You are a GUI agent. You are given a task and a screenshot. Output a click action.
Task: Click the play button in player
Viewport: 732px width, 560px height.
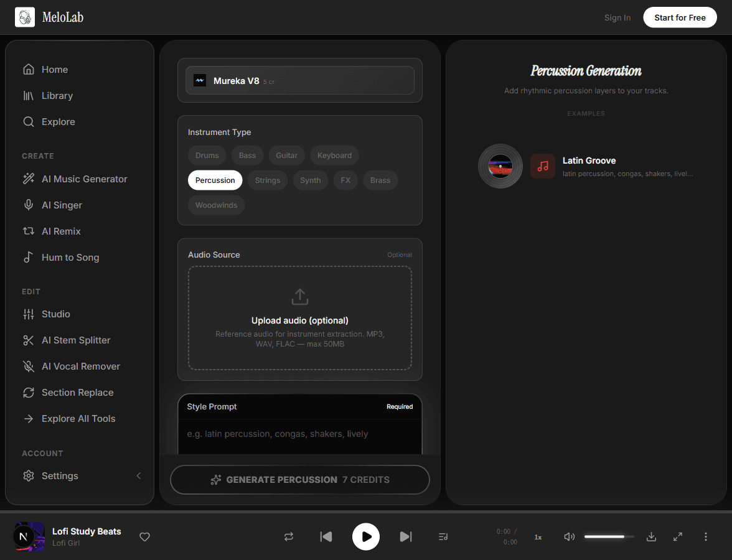(x=365, y=536)
